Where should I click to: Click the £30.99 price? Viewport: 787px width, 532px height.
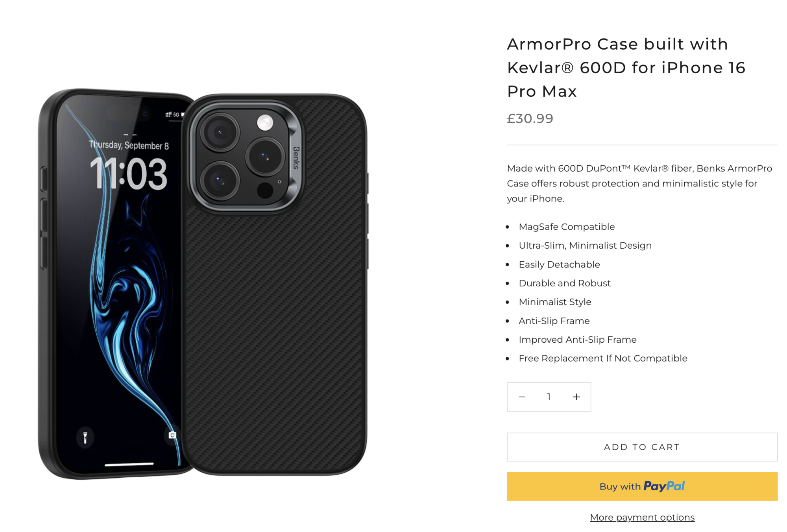click(530, 118)
